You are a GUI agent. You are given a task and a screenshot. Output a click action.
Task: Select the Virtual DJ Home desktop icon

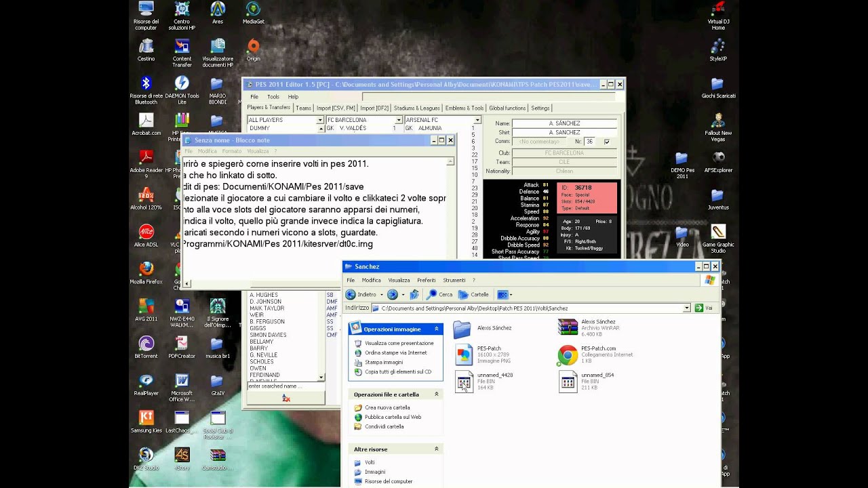[x=717, y=9]
